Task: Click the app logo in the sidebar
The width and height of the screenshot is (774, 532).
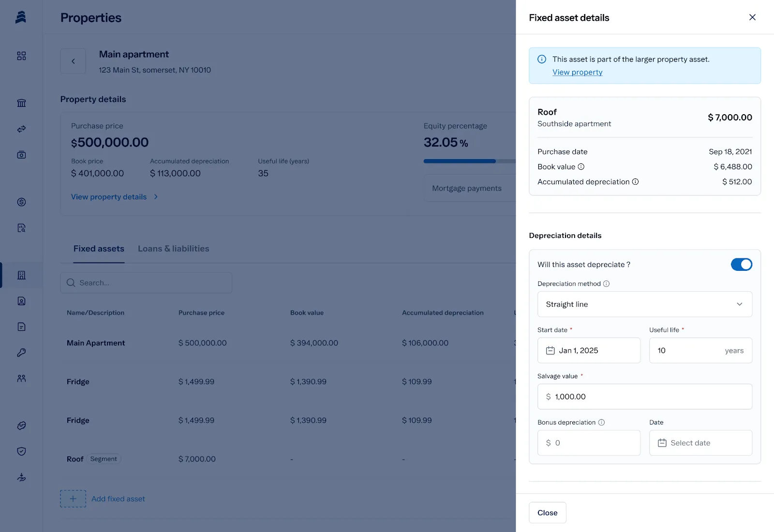Action: click(x=21, y=17)
